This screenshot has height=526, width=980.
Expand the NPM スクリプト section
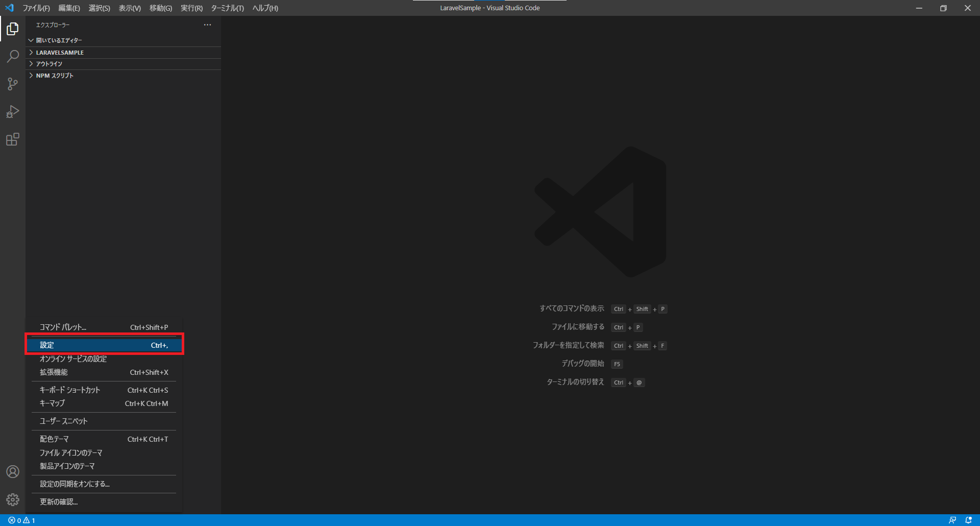(x=124, y=76)
